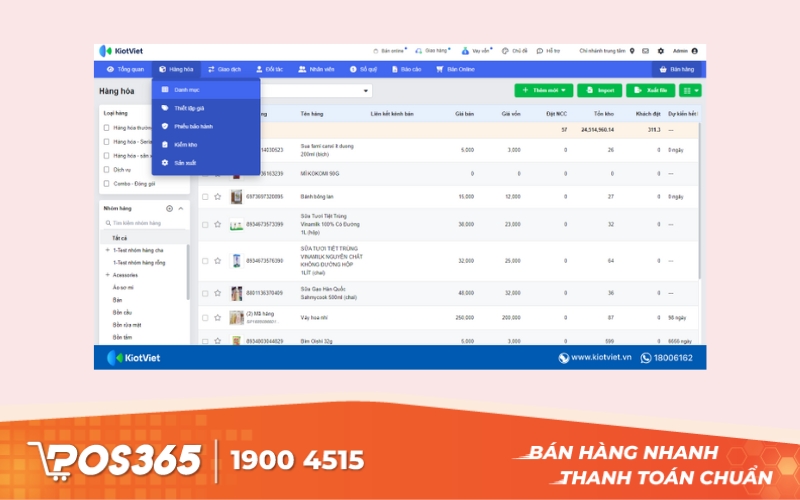Screen dimensions: 800x500
Task: Tick checkbox for Sữa Gạo Hàn Quốc row
Action: (205, 293)
